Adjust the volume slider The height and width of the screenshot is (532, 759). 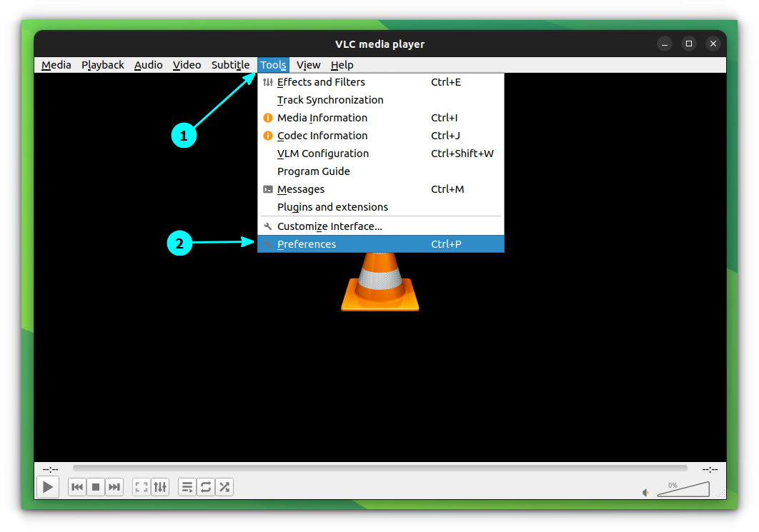coord(683,491)
